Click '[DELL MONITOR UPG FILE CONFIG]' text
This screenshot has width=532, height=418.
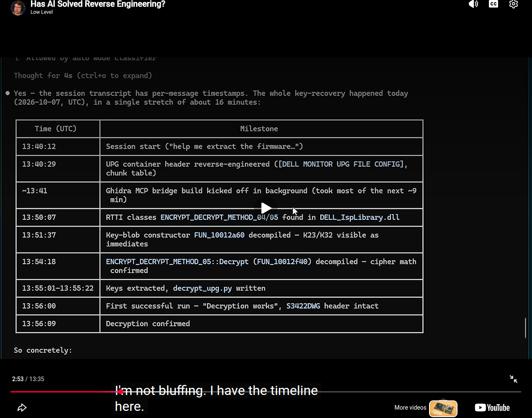point(341,164)
